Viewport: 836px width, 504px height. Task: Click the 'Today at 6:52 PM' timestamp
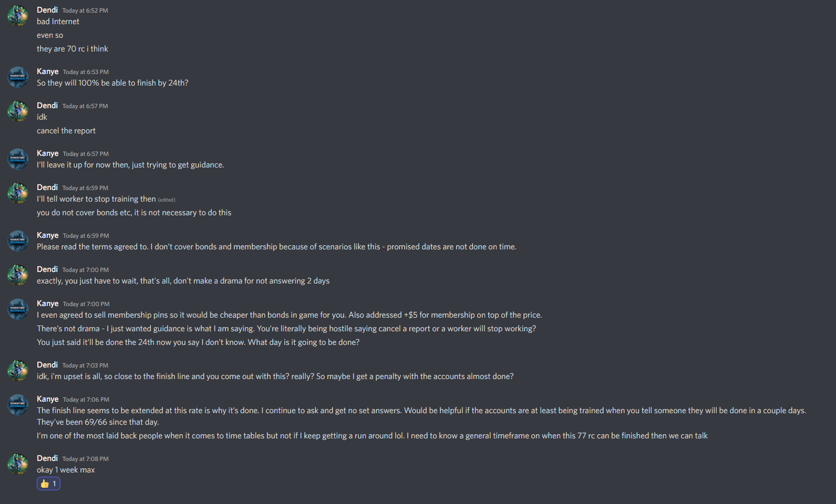(x=85, y=10)
